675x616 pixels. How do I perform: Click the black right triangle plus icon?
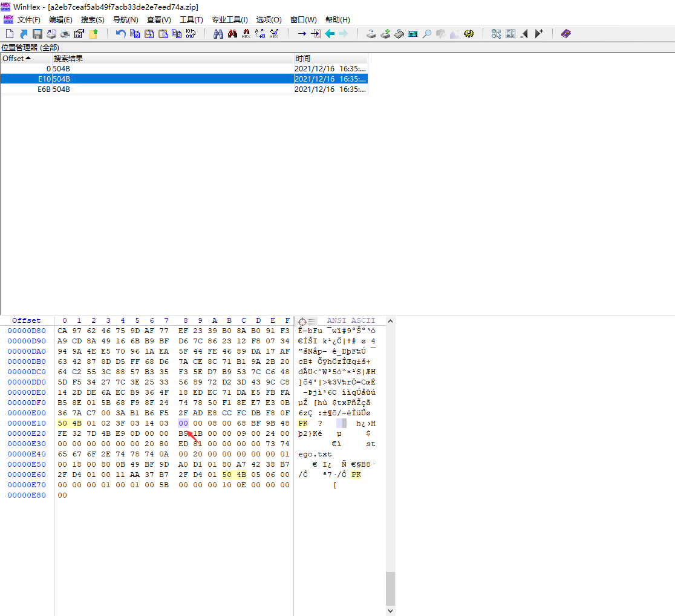click(x=538, y=34)
